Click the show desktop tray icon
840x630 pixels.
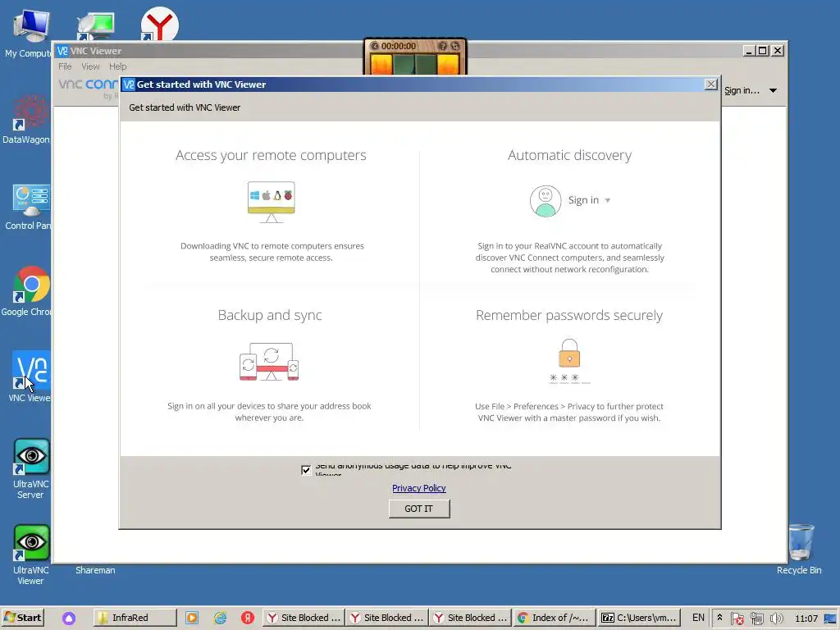830,619
